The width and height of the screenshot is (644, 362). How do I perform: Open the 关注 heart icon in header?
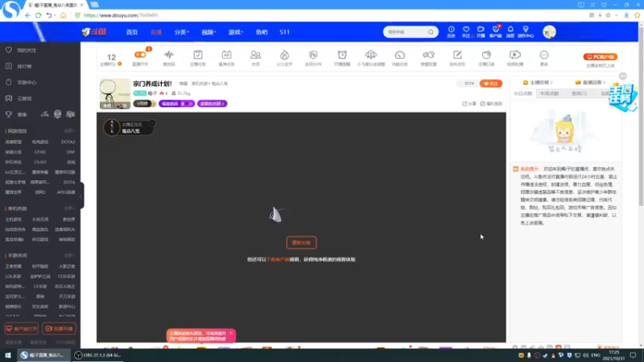click(466, 31)
